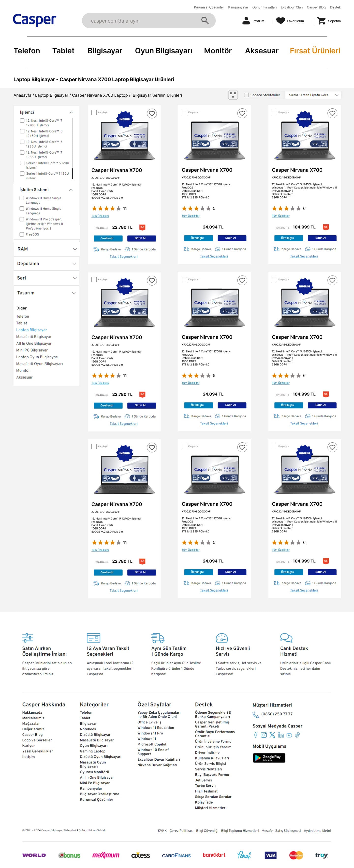This screenshot has height=868, width=354.
Task: Open the KVKK footer link
Action: (162, 831)
